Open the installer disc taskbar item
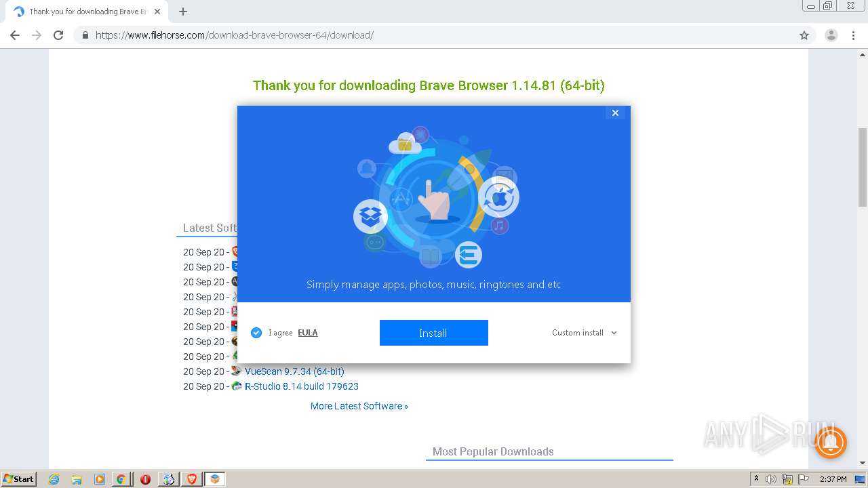 tap(168, 479)
